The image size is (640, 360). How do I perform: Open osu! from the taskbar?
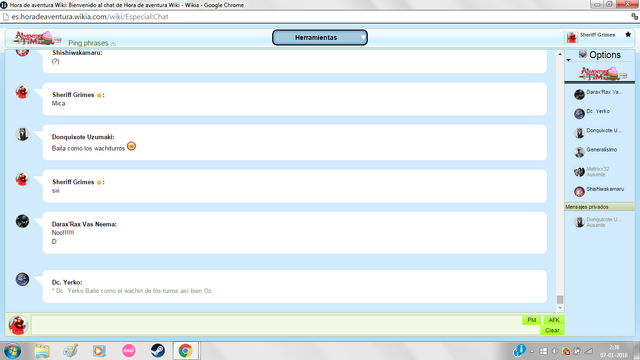(129, 351)
